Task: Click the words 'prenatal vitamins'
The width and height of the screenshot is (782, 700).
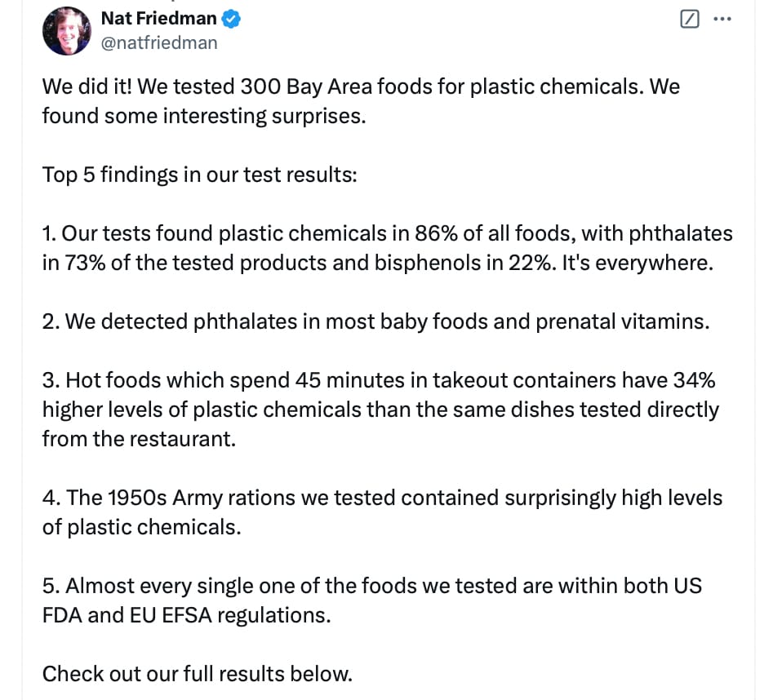Action: click(622, 322)
